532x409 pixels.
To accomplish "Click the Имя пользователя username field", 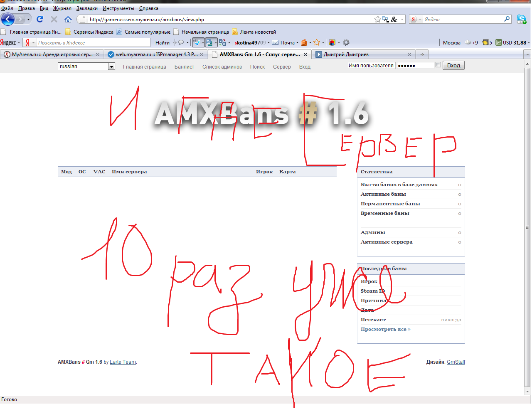I will tap(371, 66).
